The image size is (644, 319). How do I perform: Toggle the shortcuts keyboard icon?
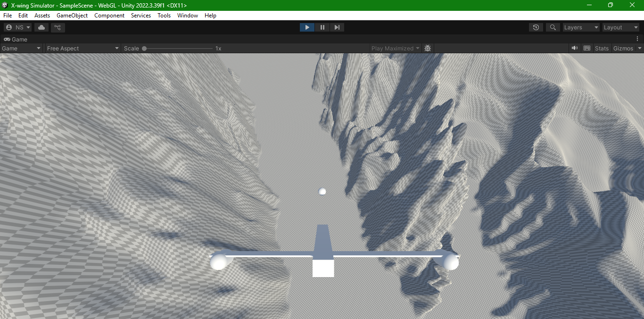coord(587,48)
